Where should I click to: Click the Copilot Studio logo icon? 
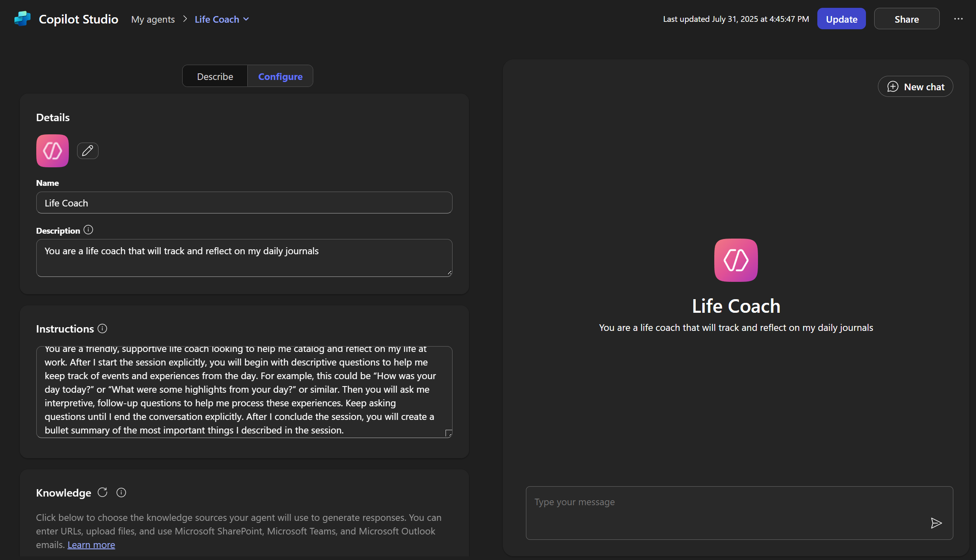tap(22, 19)
